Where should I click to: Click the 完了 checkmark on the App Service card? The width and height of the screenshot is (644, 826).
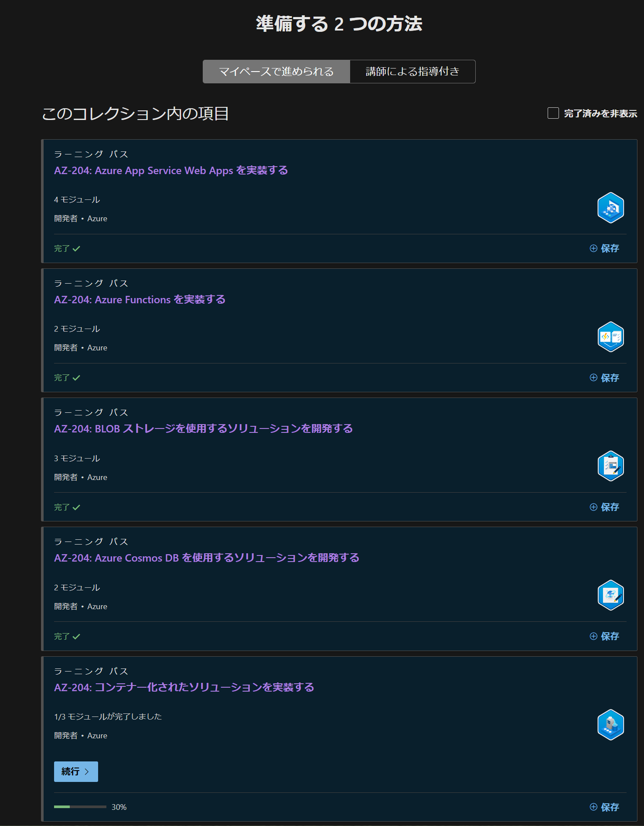(76, 249)
